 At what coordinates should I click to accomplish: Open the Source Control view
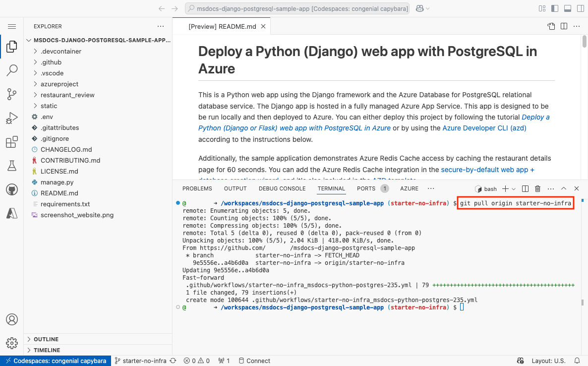(x=12, y=94)
